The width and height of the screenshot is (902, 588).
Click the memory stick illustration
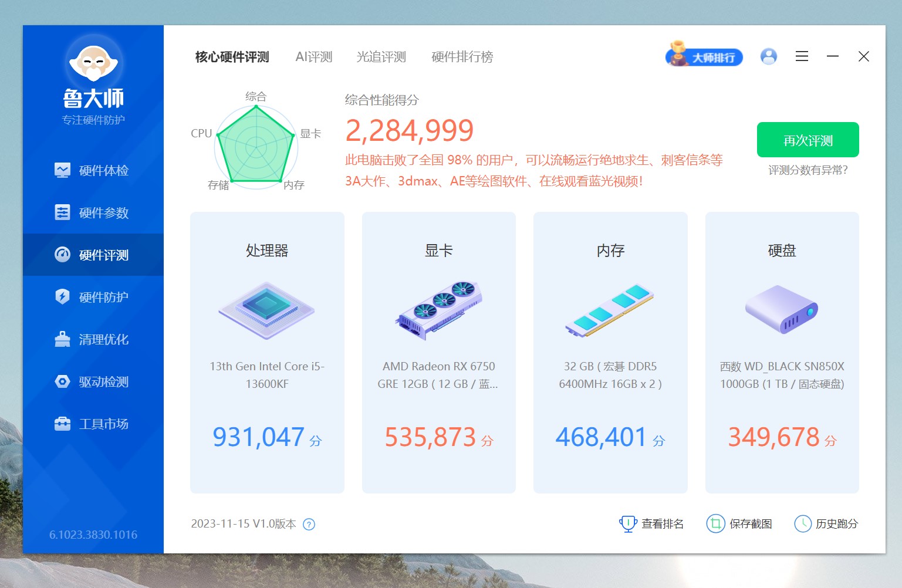point(610,310)
